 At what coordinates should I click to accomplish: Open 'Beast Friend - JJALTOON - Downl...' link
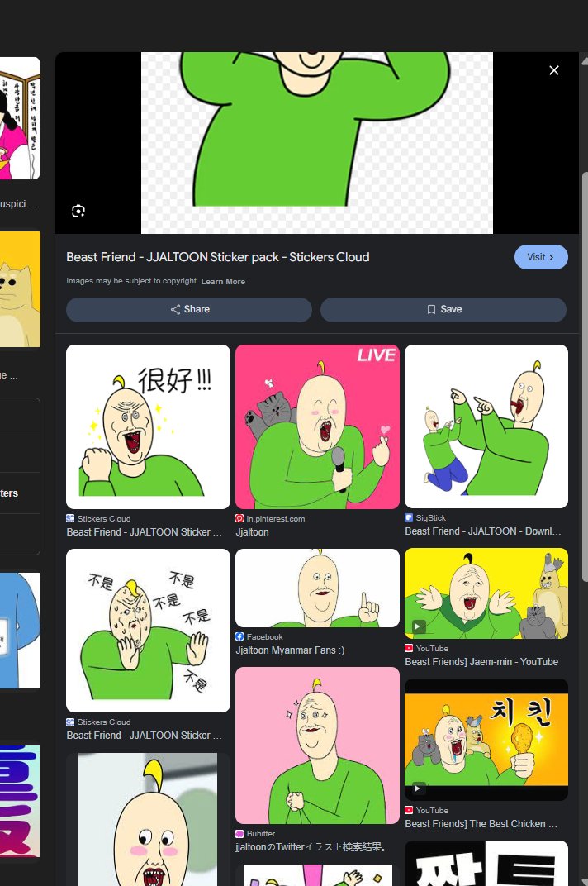[483, 531]
